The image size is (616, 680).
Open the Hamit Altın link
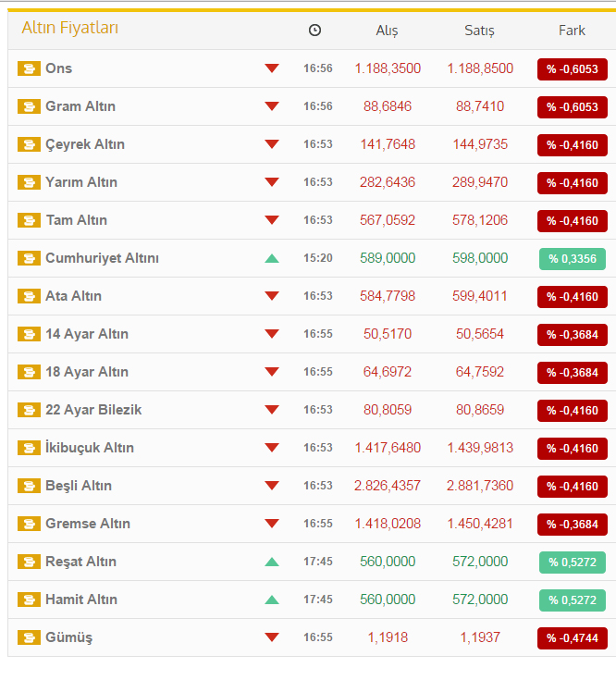tap(81, 600)
